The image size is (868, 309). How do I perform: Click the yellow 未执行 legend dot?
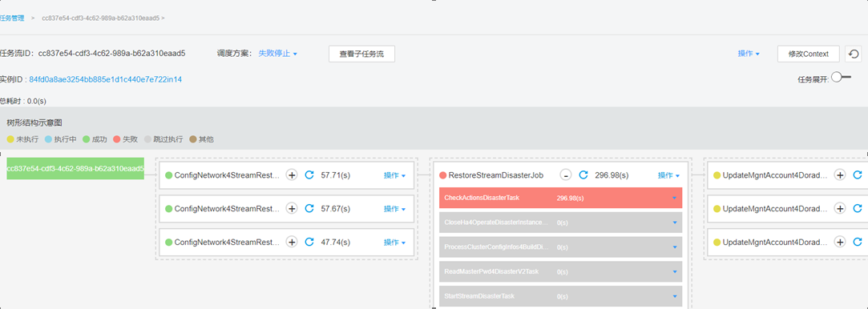(x=10, y=139)
